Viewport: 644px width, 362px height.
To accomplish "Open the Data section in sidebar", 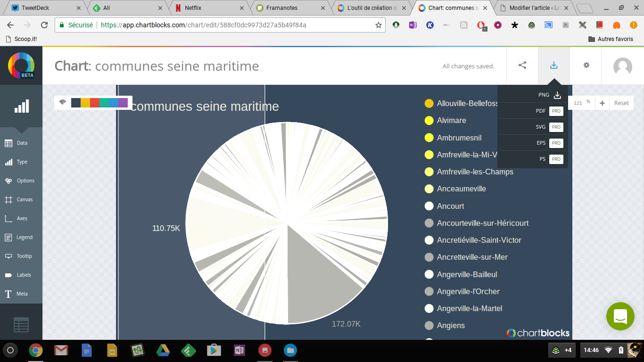I will pos(21,143).
